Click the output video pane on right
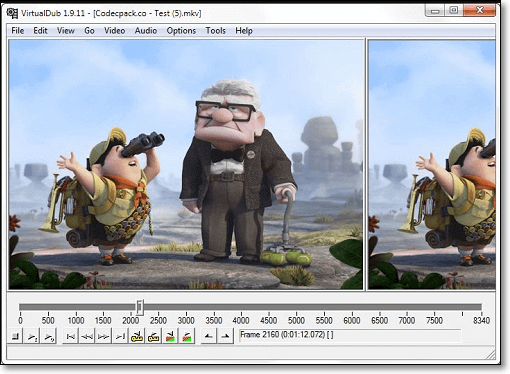 432,165
